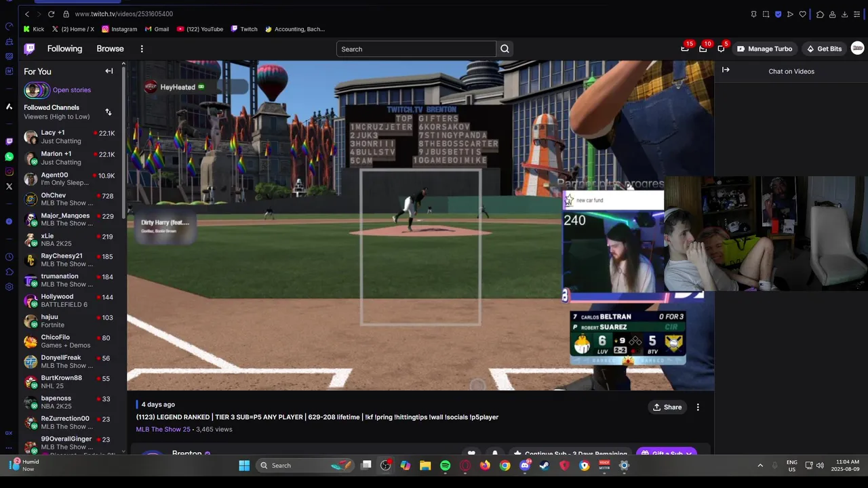868x488 pixels.
Task: Collapse the Chat on Videos panel
Action: click(x=726, y=70)
